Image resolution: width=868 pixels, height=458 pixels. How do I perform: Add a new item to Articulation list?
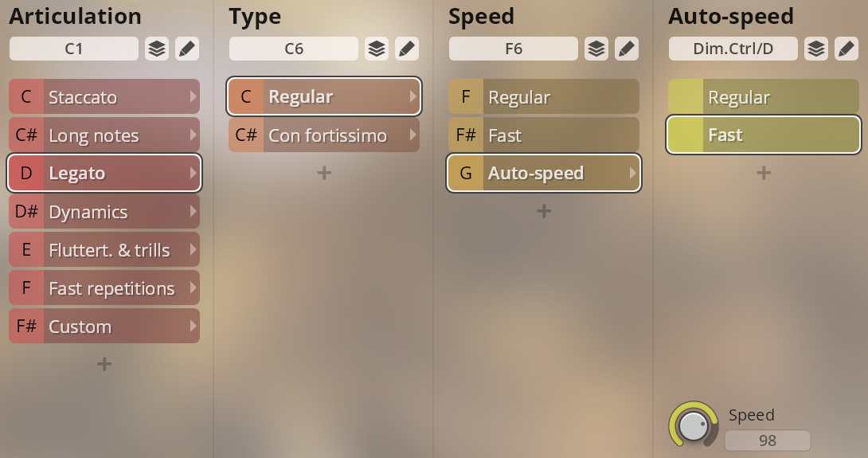coord(104,364)
